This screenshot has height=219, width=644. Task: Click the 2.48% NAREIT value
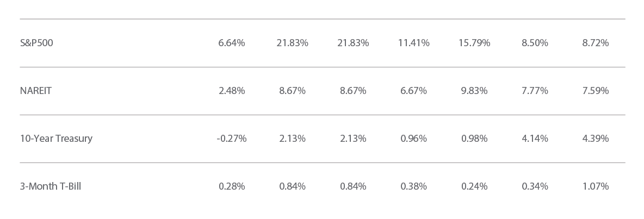pyautogui.click(x=232, y=91)
